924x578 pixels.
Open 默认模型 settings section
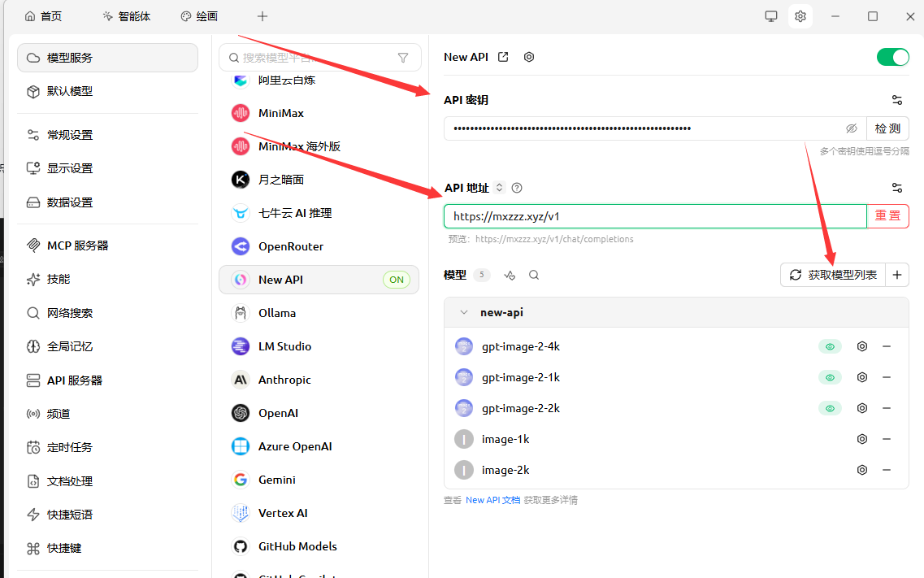108,91
